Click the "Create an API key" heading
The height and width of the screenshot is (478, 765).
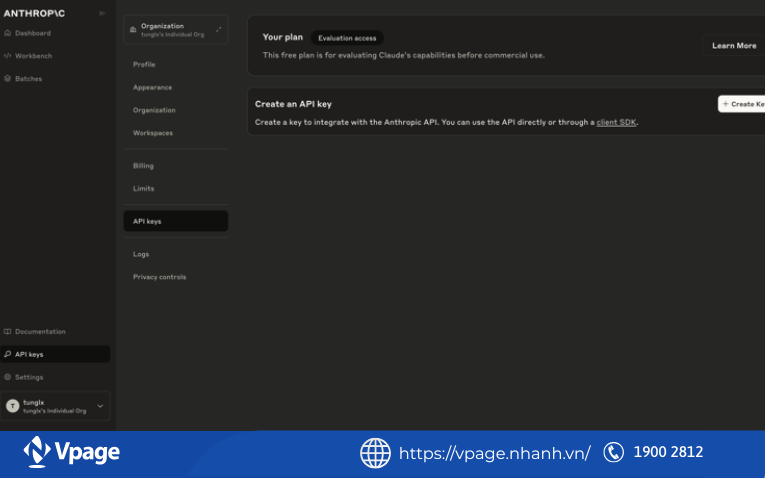pos(293,104)
